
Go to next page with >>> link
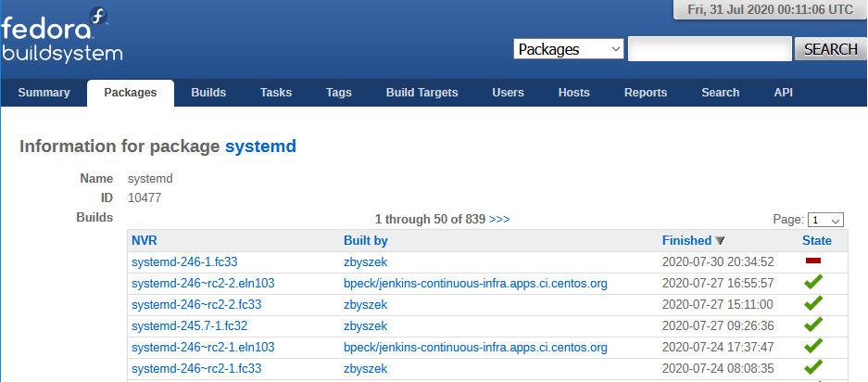point(499,220)
